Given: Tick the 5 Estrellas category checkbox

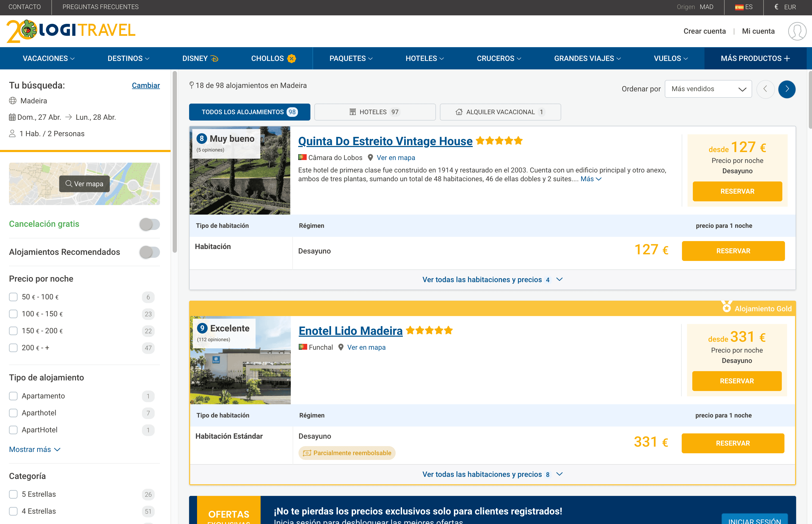Looking at the screenshot, I should 13,494.
